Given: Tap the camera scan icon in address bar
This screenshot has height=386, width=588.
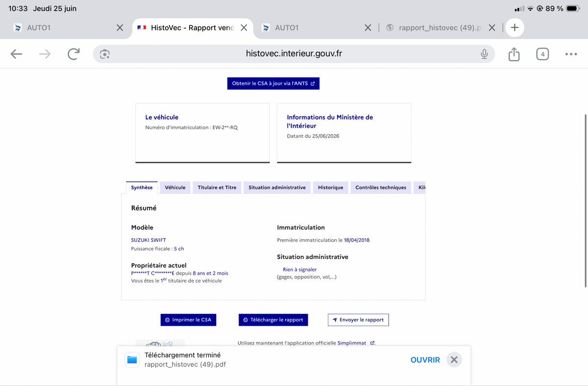Looking at the screenshot, I should 104,54.
